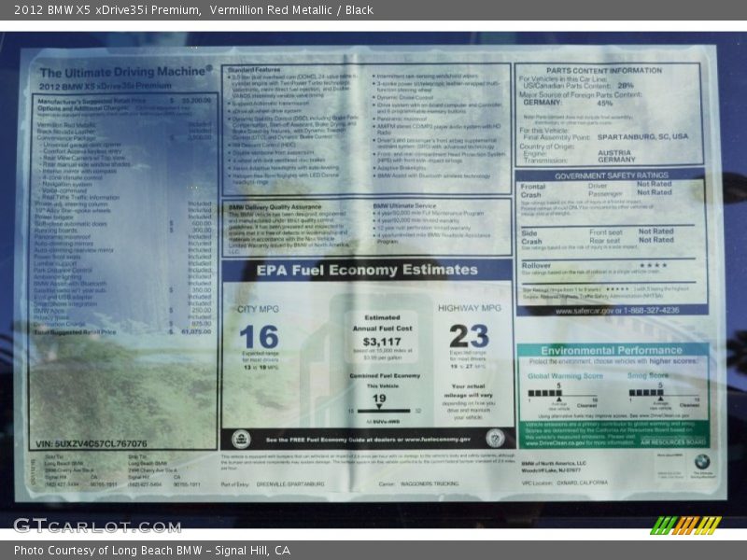Click the GTCARLOT.COM watermark logo

point(97,525)
